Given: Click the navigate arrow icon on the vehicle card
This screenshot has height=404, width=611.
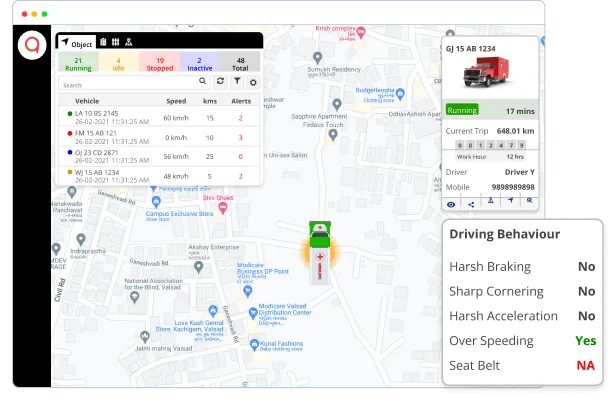Looking at the screenshot, I should pyautogui.click(x=510, y=202).
